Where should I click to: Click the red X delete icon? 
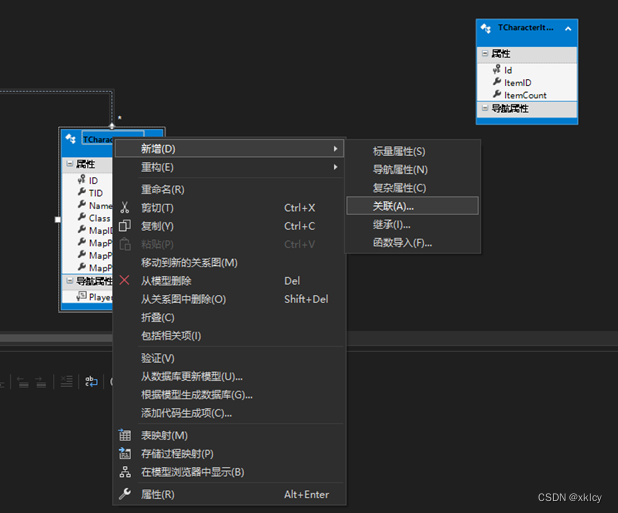pyautogui.click(x=125, y=281)
